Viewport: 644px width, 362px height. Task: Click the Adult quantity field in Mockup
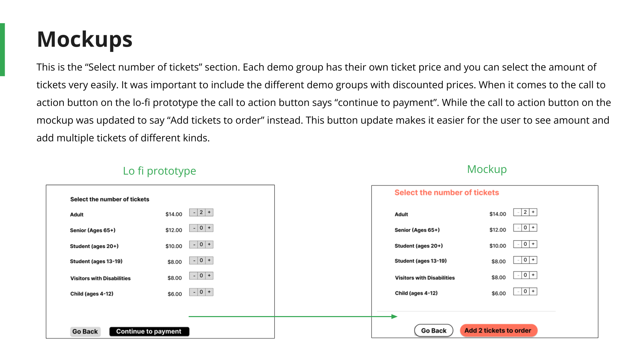[525, 212]
